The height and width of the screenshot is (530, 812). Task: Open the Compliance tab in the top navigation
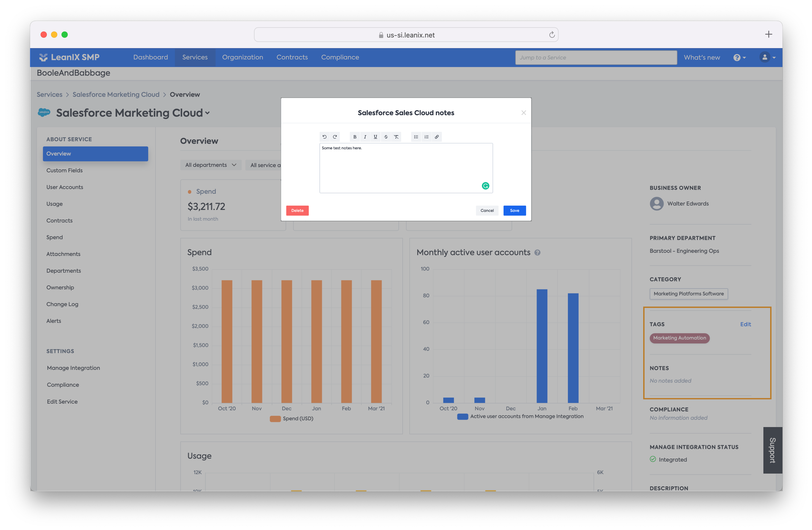pyautogui.click(x=340, y=57)
